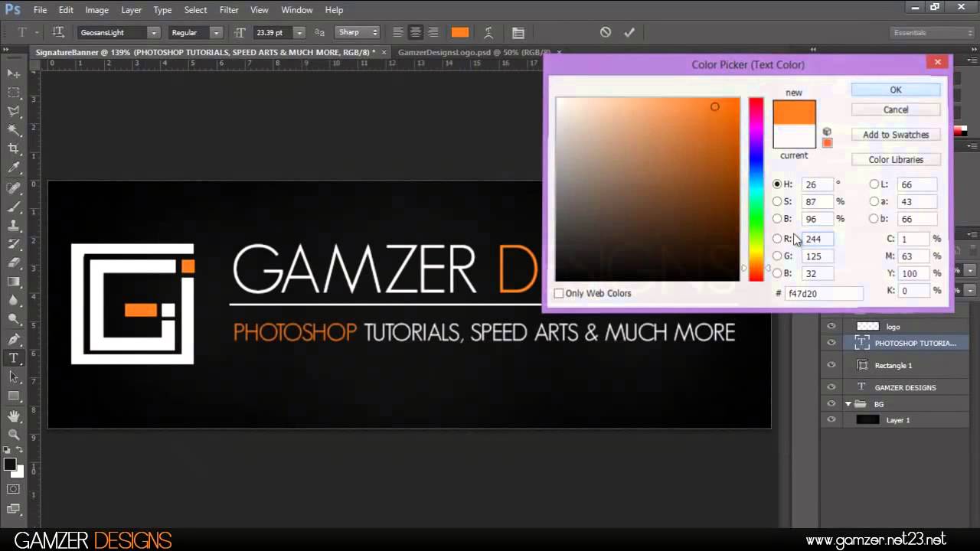Hide the Rectangle 1 layer

coord(831,365)
